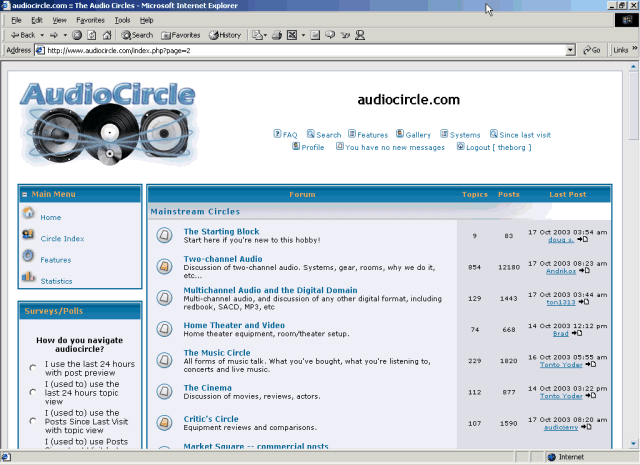Open Statistics link in Main Menu
Image resolution: width=640 pixels, height=465 pixels.
click(56, 281)
